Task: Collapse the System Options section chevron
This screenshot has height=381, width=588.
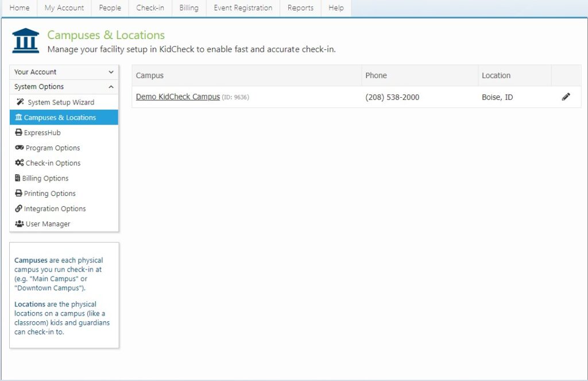Action: (111, 87)
